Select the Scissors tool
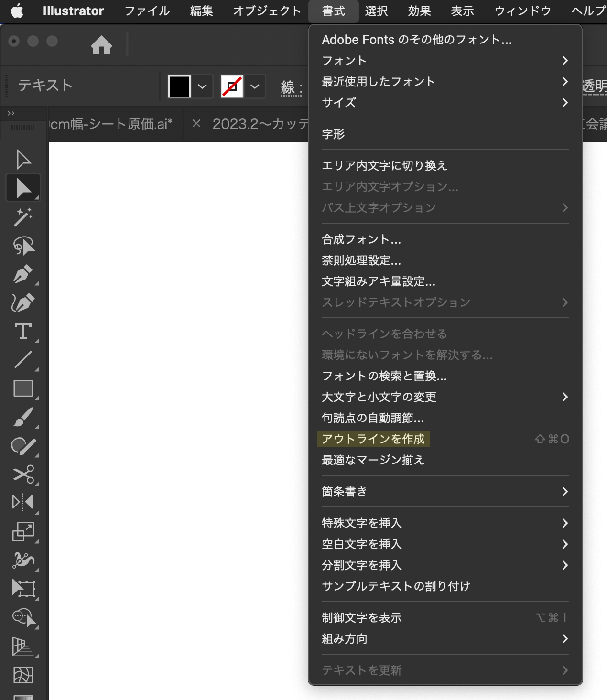This screenshot has height=700, width=607. click(23, 474)
